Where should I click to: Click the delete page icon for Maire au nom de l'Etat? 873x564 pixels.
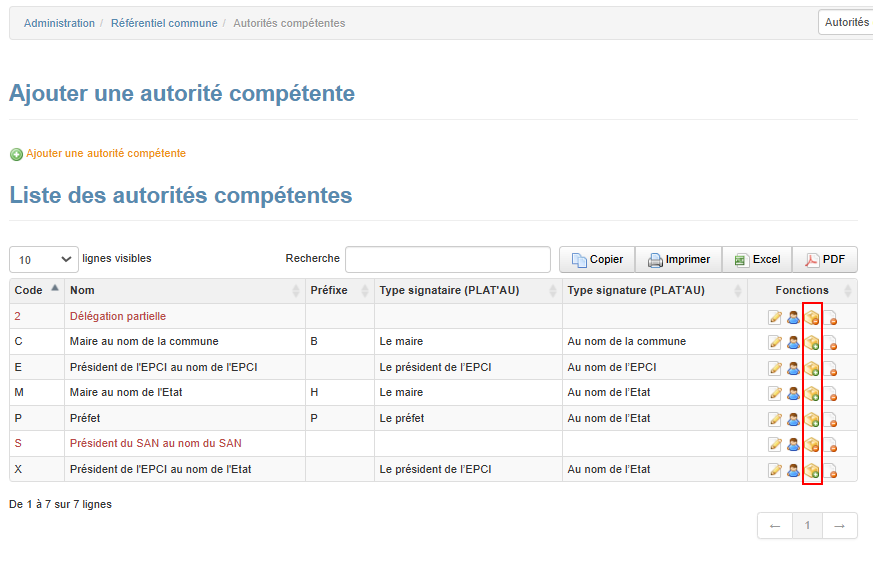coord(830,394)
